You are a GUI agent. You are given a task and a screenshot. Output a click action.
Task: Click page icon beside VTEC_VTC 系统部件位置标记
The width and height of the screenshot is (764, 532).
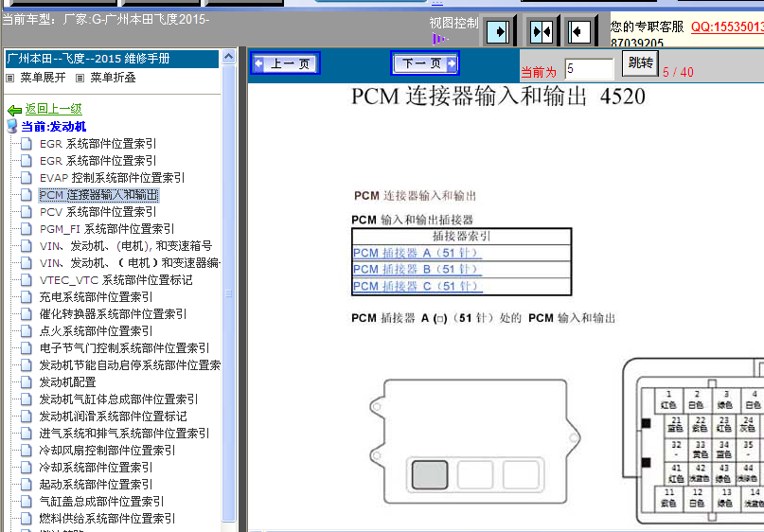[27, 280]
